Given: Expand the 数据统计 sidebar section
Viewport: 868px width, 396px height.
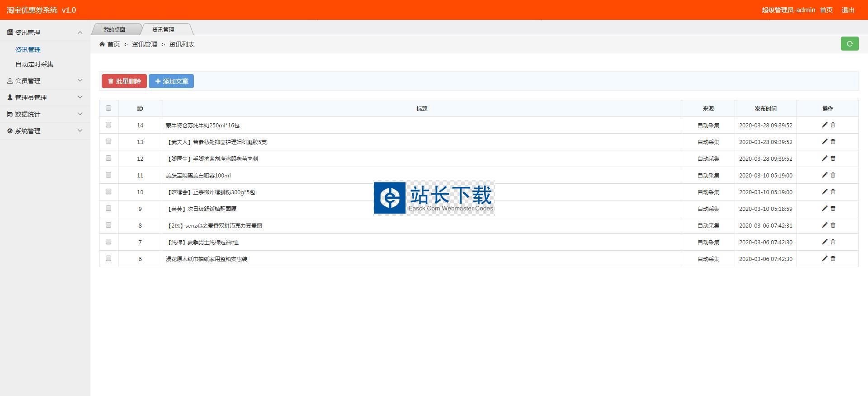Looking at the screenshot, I should pyautogui.click(x=45, y=114).
